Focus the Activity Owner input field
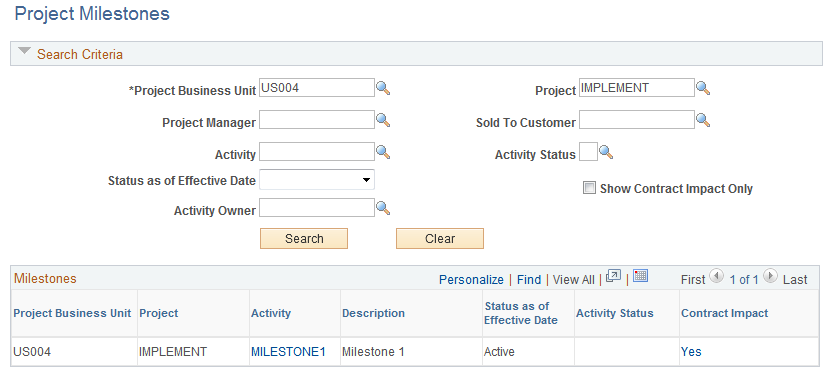 pyautogui.click(x=317, y=207)
